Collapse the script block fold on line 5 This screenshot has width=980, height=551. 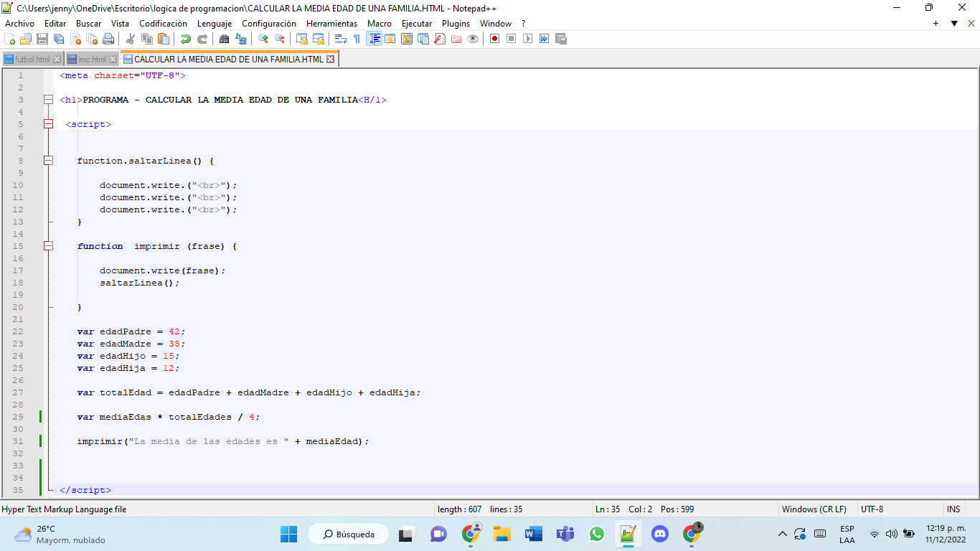[x=48, y=124]
